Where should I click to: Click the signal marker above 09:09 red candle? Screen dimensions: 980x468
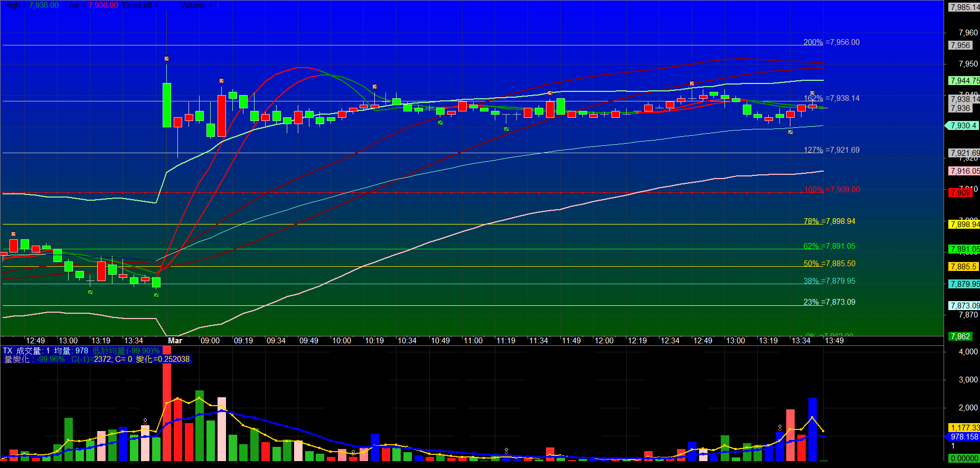pyautogui.click(x=221, y=81)
